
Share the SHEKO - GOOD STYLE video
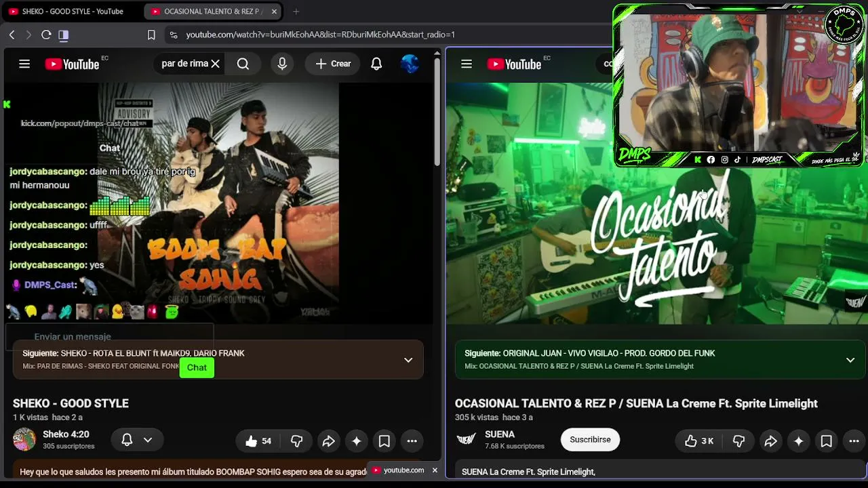point(328,441)
